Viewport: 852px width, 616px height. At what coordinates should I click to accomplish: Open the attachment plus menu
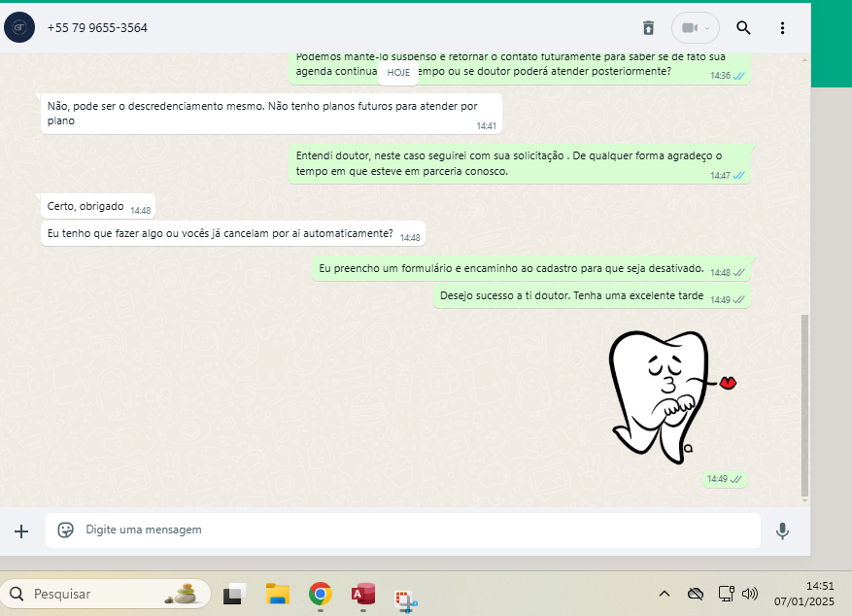pos(21,531)
